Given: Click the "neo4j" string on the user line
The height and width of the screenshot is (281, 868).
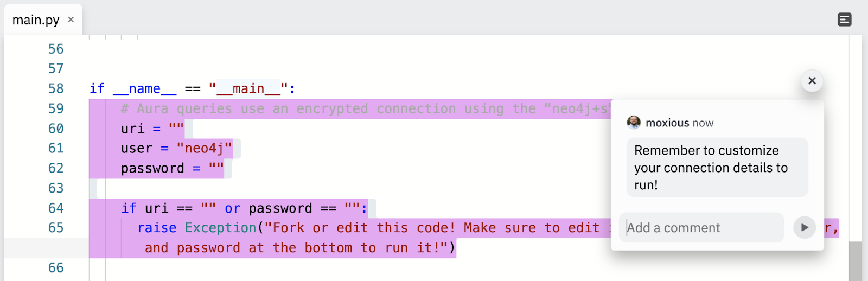Looking at the screenshot, I should 205,149.
